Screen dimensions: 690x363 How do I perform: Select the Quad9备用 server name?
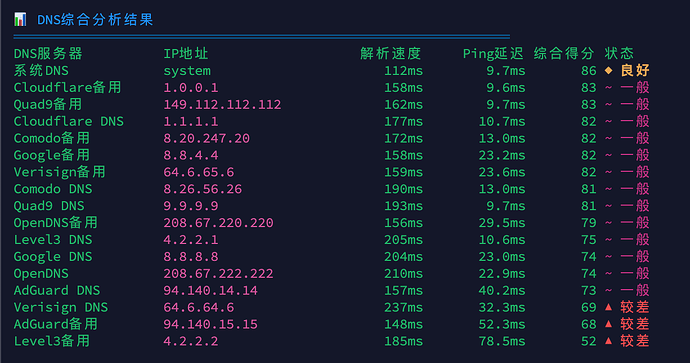coord(48,104)
